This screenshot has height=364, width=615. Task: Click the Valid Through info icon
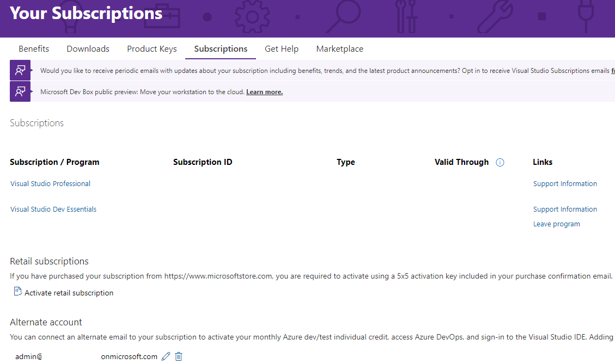pos(500,162)
